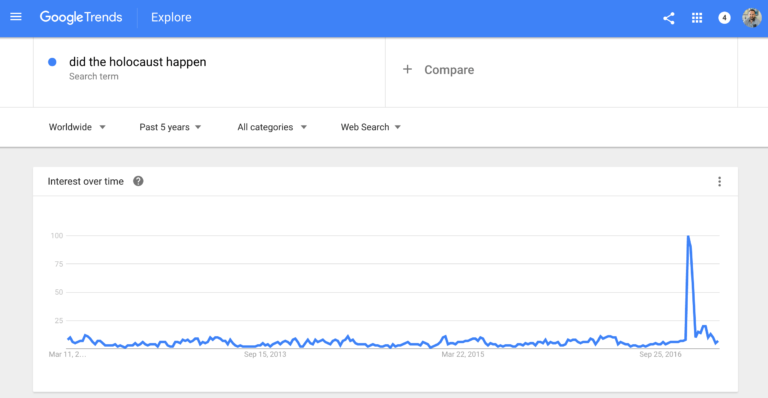Open the user account avatar
The image size is (768, 398).
(751, 18)
